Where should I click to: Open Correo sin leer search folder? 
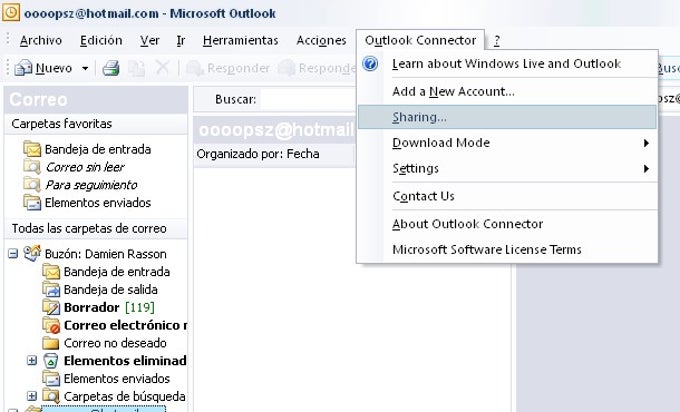tap(85, 167)
